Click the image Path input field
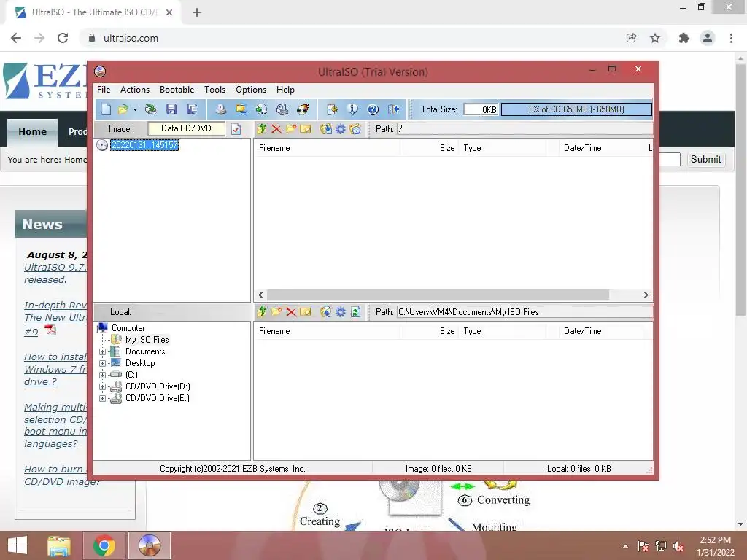The width and height of the screenshot is (747, 560). coord(525,129)
